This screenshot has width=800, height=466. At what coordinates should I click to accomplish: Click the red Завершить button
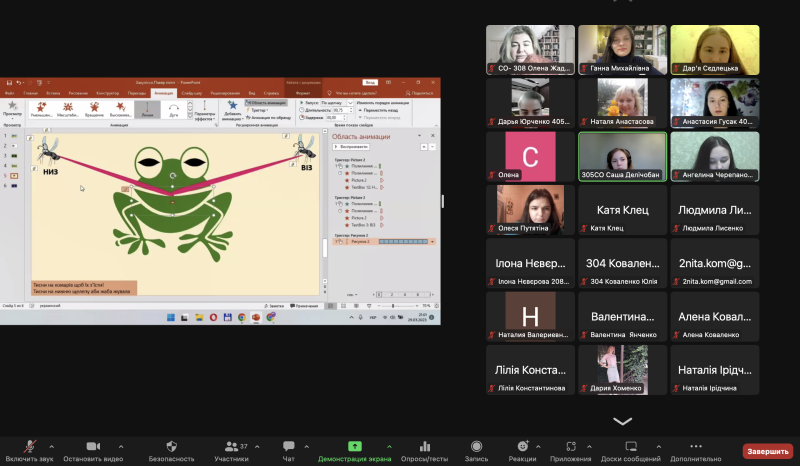point(768,451)
